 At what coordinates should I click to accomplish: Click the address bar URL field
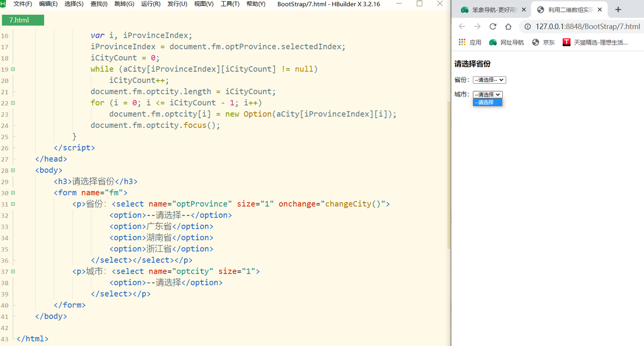coord(588,26)
